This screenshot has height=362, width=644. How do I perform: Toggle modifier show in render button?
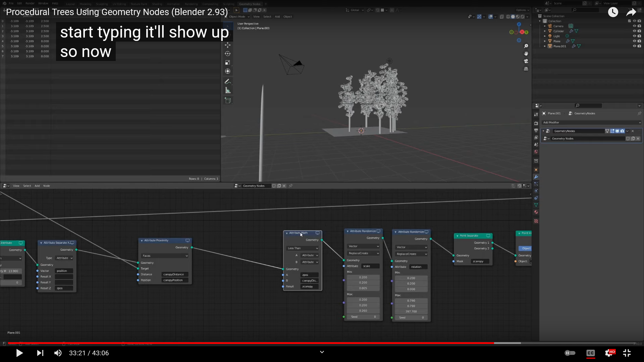622,131
